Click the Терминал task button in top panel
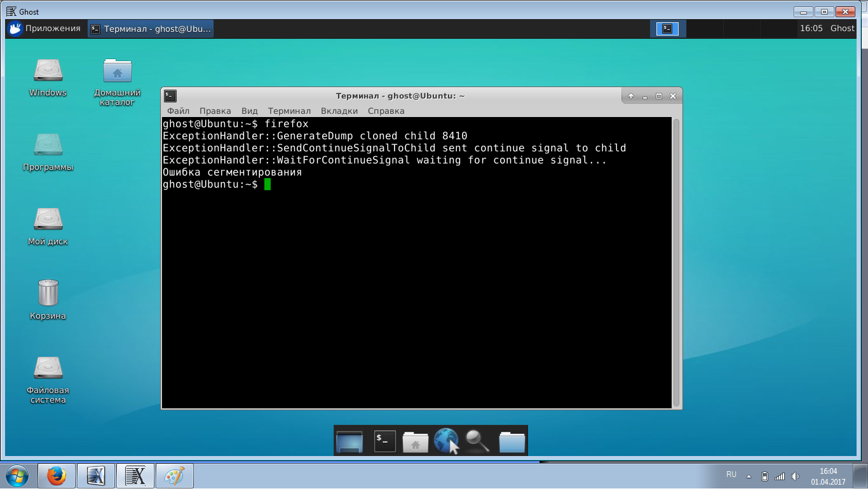The height and width of the screenshot is (491, 868). point(151,28)
